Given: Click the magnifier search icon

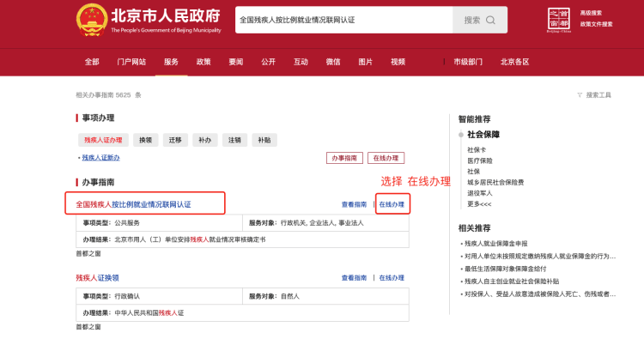Looking at the screenshot, I should pos(490,20).
